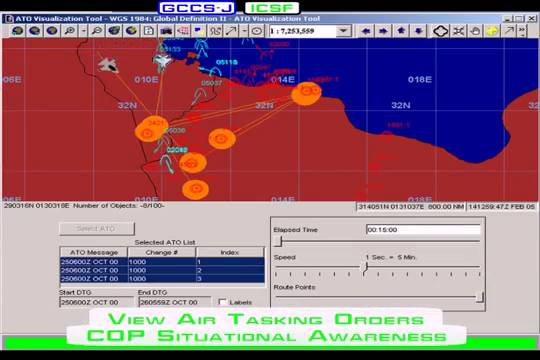Select the circle target tool icon
This screenshot has width=540, height=360.
coord(257,31)
